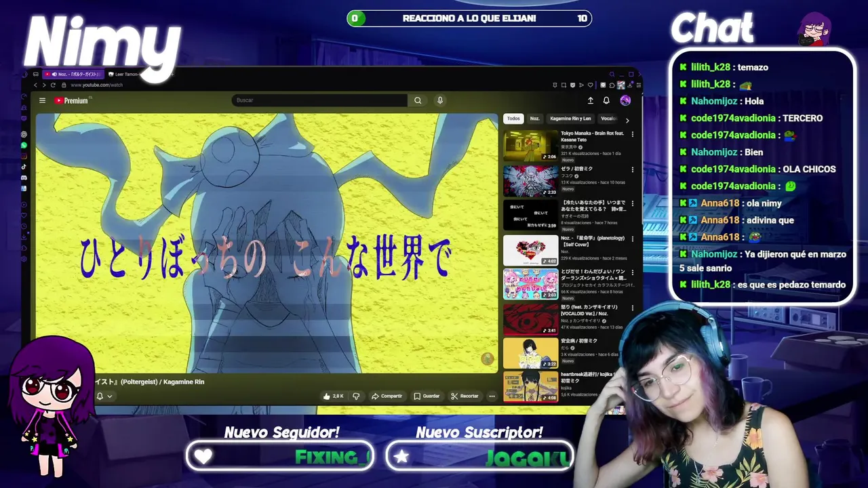Screen dimensions: 868x488
Task: Open the heartbreak逃避行 kojika video thumbnail
Action: pos(530,386)
